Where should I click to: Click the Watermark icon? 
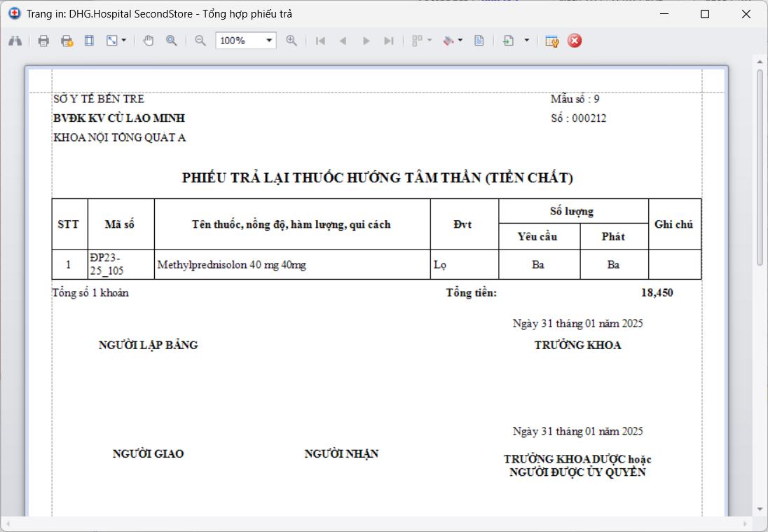point(479,41)
